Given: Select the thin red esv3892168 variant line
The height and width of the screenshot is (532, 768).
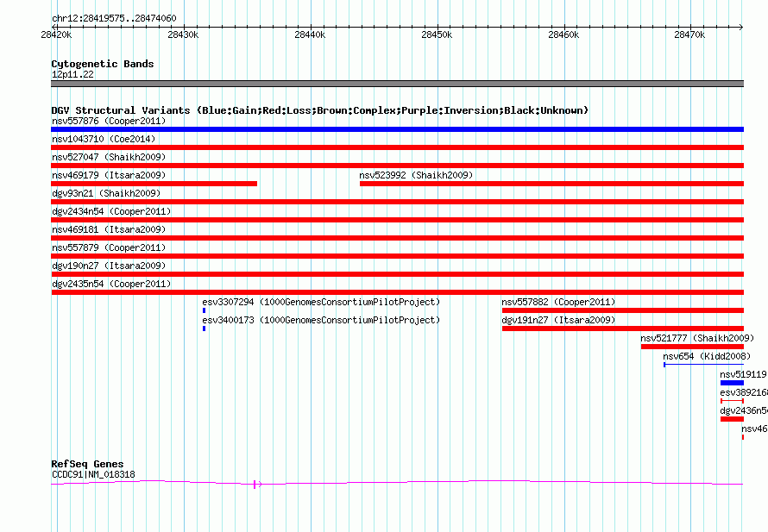Looking at the screenshot, I should click(732, 401).
